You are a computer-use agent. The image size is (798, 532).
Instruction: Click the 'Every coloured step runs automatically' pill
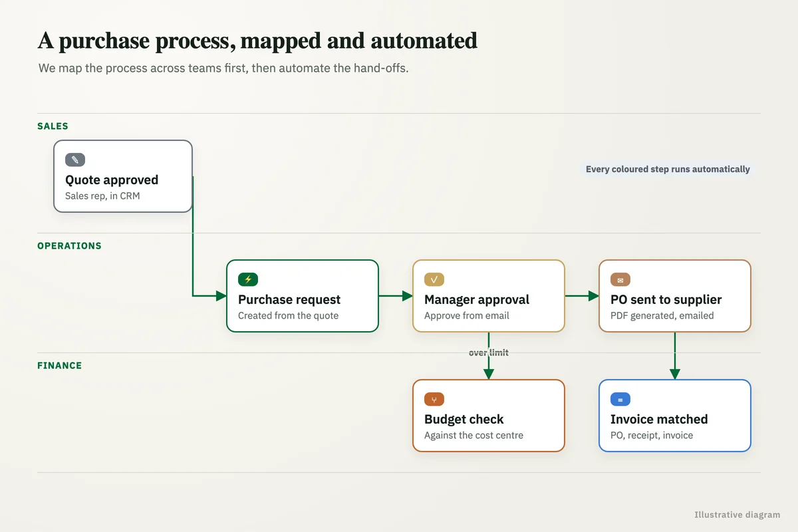[668, 169]
